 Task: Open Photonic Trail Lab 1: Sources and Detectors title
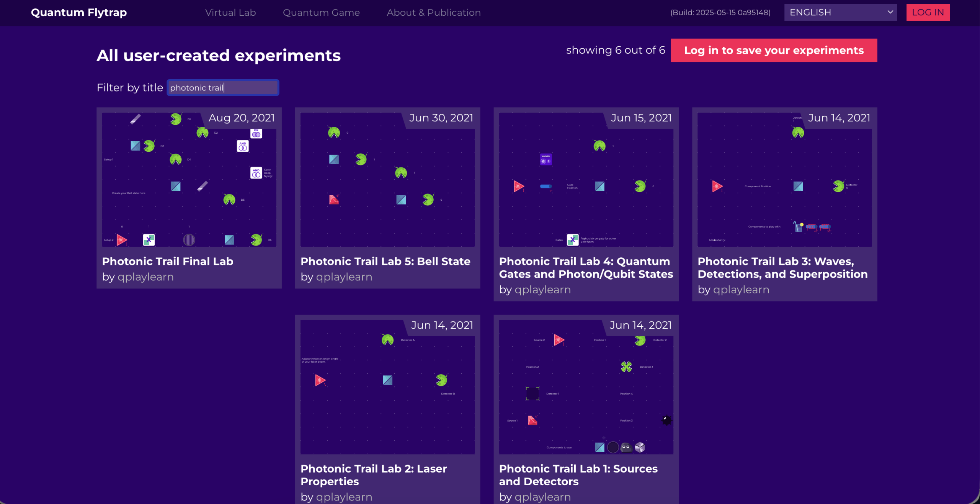click(x=578, y=475)
